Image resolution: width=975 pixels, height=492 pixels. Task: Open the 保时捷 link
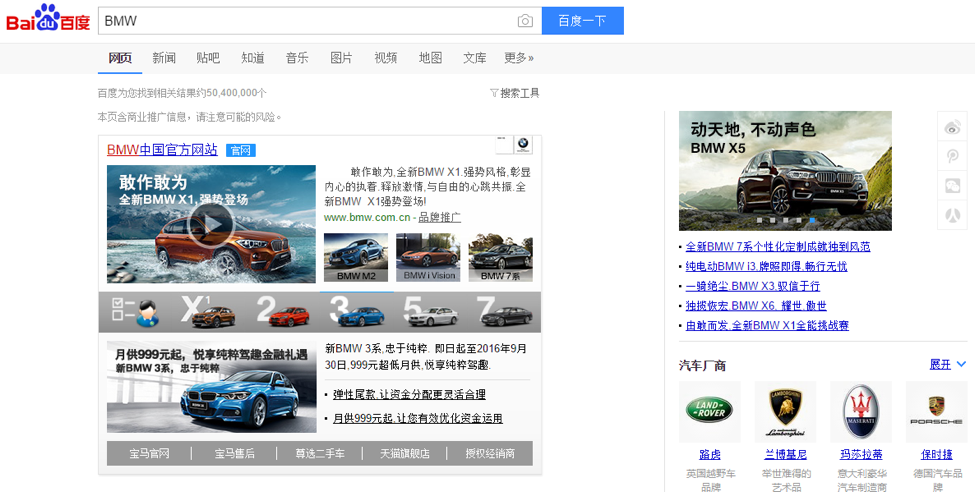pos(936,455)
